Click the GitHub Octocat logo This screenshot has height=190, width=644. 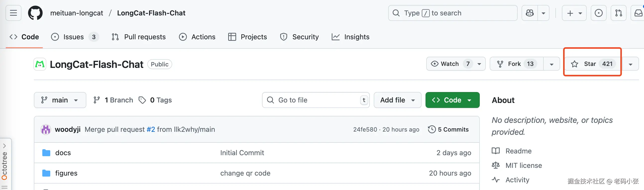[35, 13]
